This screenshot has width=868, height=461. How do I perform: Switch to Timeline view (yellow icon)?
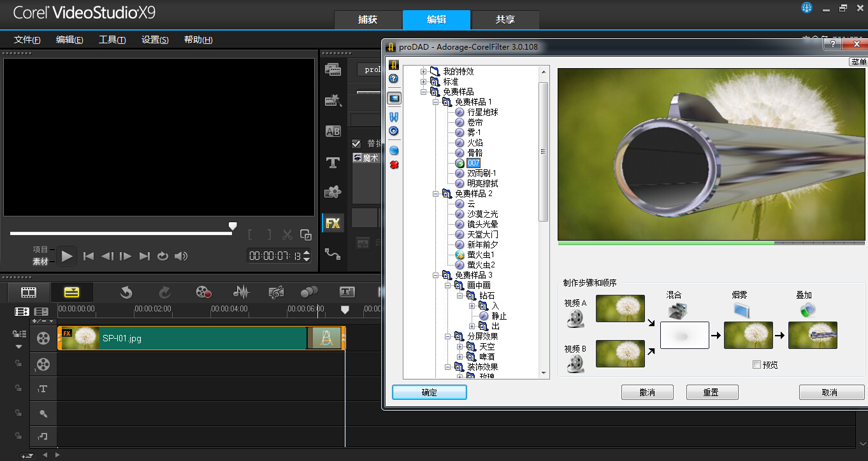click(72, 292)
